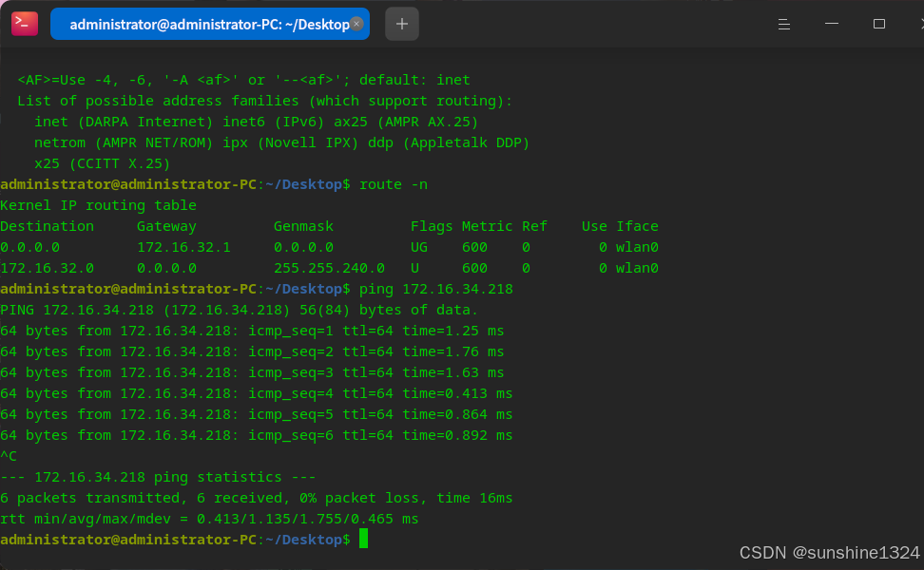The height and width of the screenshot is (570, 924).
Task: Click 'Kernel IP routing table' line
Action: point(99,205)
